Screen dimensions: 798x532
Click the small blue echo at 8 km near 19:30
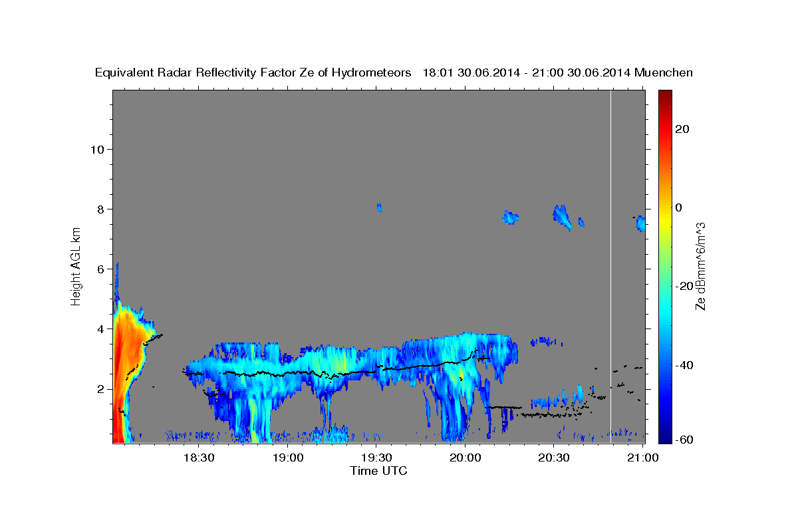click(379, 207)
